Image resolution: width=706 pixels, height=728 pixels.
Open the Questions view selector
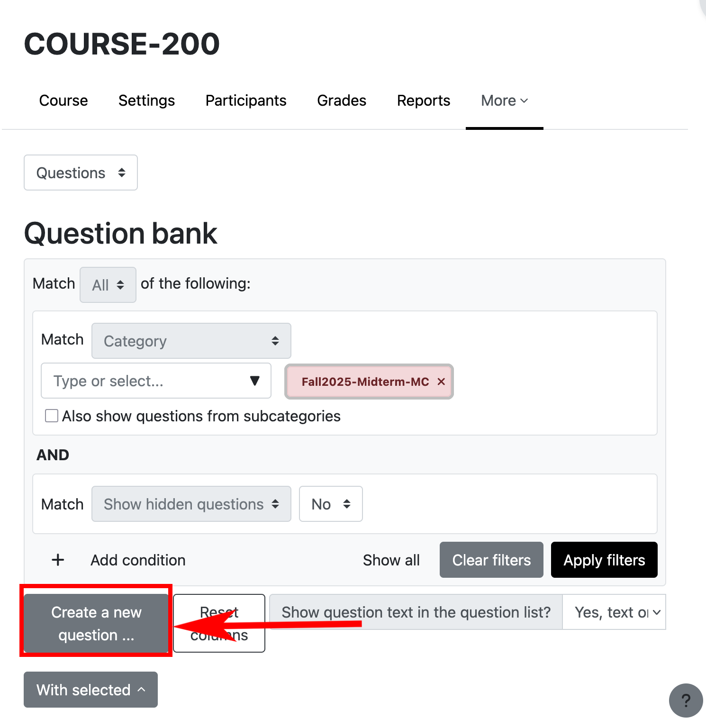pyautogui.click(x=80, y=173)
